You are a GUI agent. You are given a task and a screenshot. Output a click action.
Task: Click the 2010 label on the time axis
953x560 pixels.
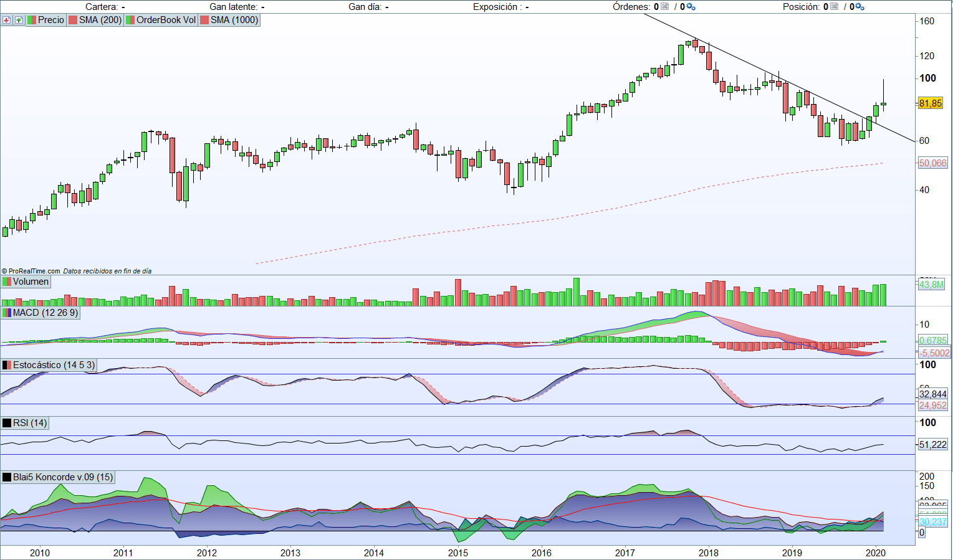pyautogui.click(x=40, y=553)
